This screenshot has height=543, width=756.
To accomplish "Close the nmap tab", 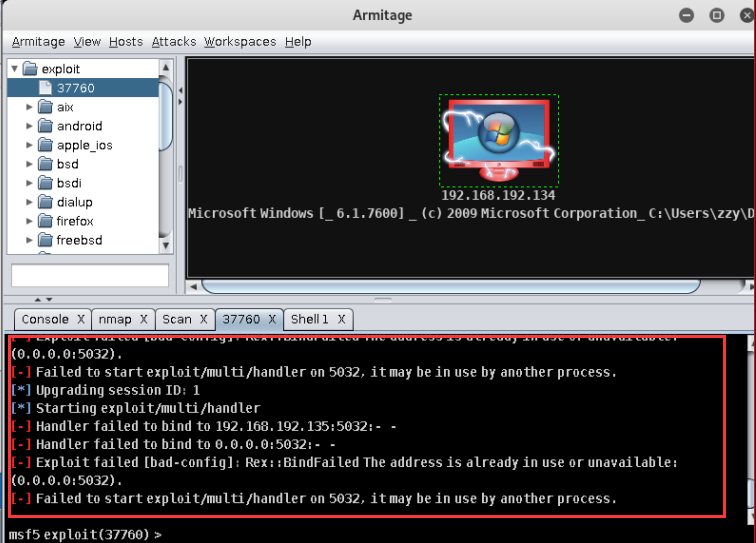I will click(x=144, y=319).
